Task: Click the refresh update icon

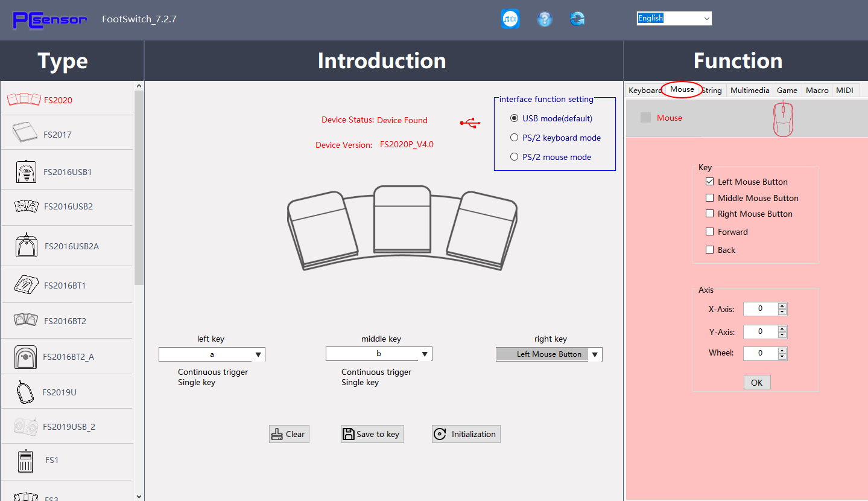Action: [577, 19]
